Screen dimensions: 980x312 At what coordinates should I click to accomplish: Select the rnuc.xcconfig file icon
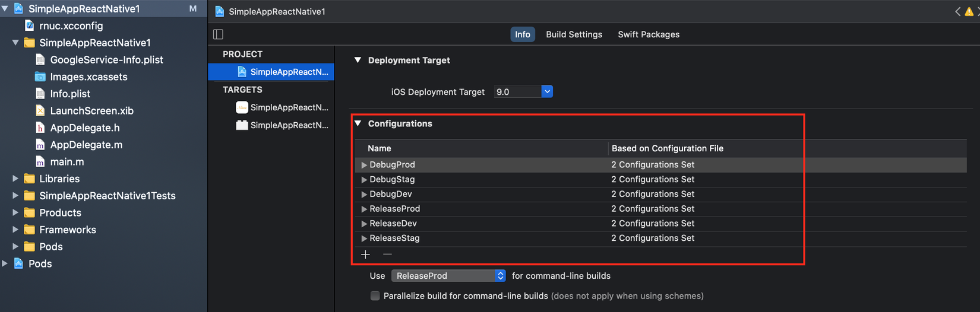(29, 26)
